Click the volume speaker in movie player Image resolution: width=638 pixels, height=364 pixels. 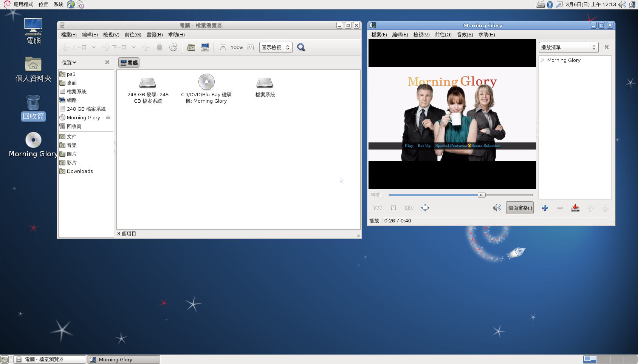pos(497,208)
